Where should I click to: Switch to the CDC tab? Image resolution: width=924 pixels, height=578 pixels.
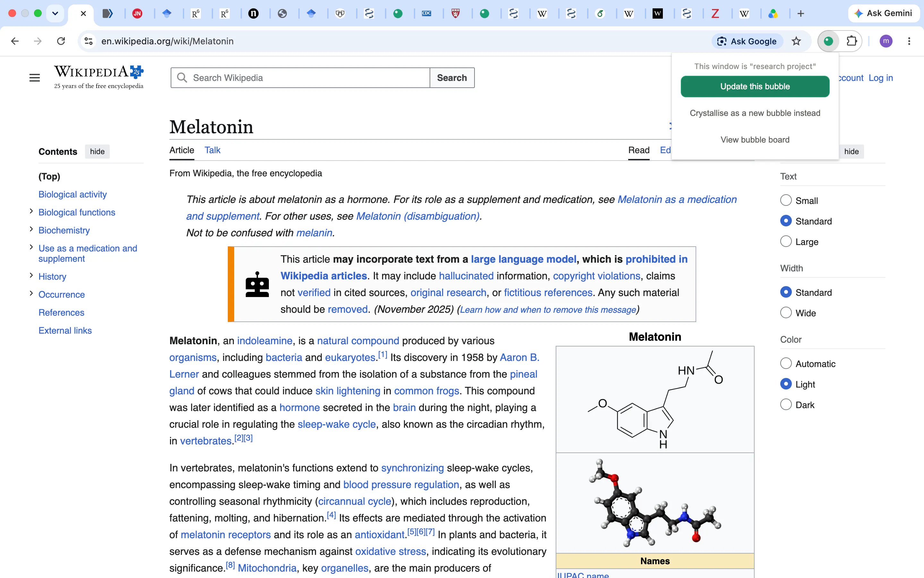426,14
